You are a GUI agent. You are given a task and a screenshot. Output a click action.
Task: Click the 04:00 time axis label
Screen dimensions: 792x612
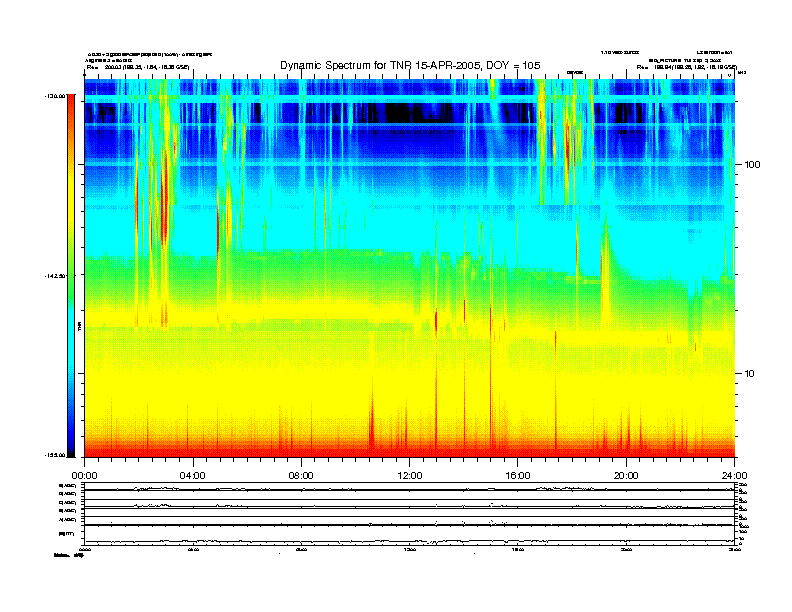click(x=193, y=476)
